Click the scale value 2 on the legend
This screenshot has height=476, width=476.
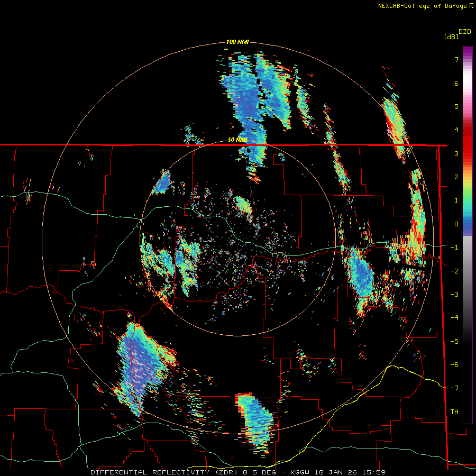coord(456,177)
